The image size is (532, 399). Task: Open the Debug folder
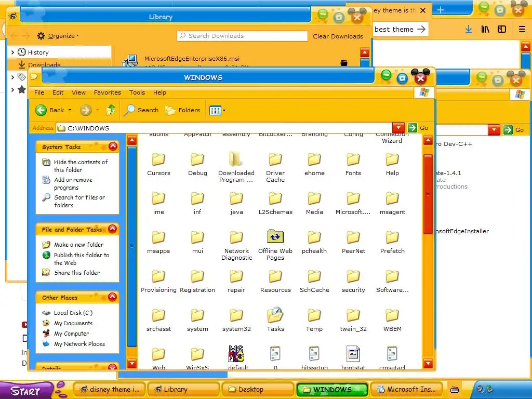197,164
